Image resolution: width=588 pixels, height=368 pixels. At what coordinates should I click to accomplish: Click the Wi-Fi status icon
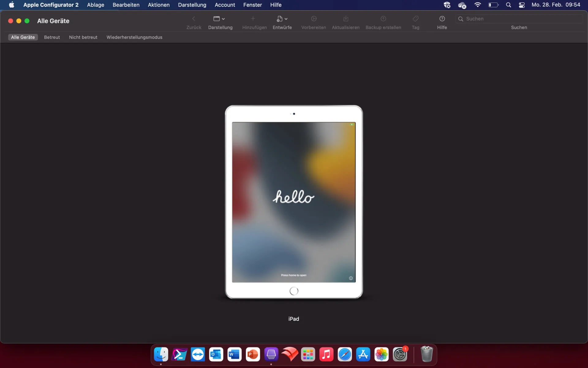pyautogui.click(x=477, y=5)
